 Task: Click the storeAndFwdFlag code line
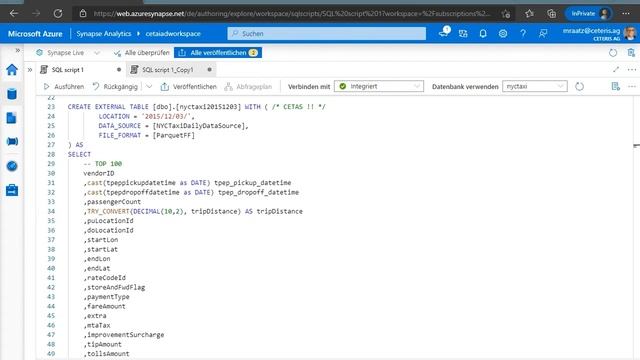(x=114, y=287)
